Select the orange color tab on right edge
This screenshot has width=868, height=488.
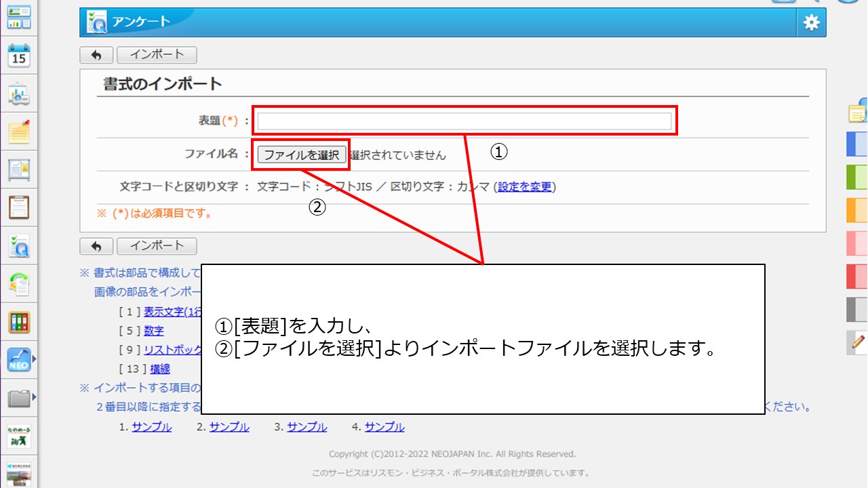tap(857, 210)
